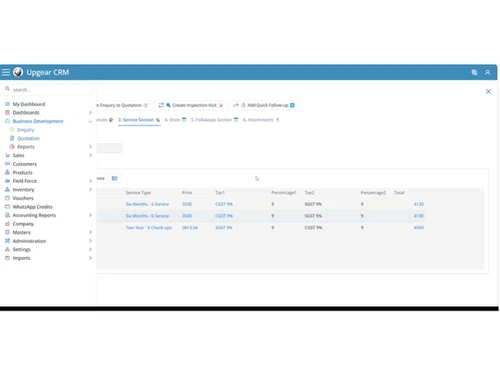Open Quotation under Business Development
The height and width of the screenshot is (375, 500).
click(x=28, y=138)
